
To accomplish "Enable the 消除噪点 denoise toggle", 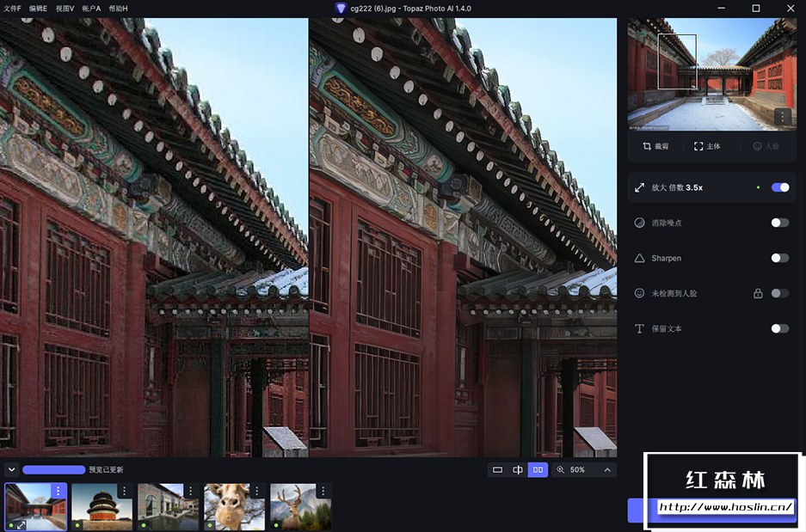I will pyautogui.click(x=780, y=223).
